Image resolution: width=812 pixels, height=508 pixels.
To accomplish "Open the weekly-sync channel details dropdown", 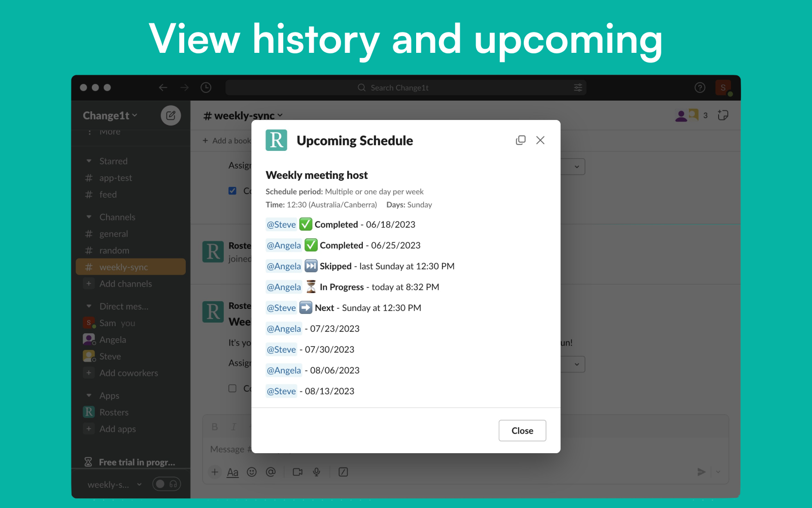I will [x=243, y=116].
